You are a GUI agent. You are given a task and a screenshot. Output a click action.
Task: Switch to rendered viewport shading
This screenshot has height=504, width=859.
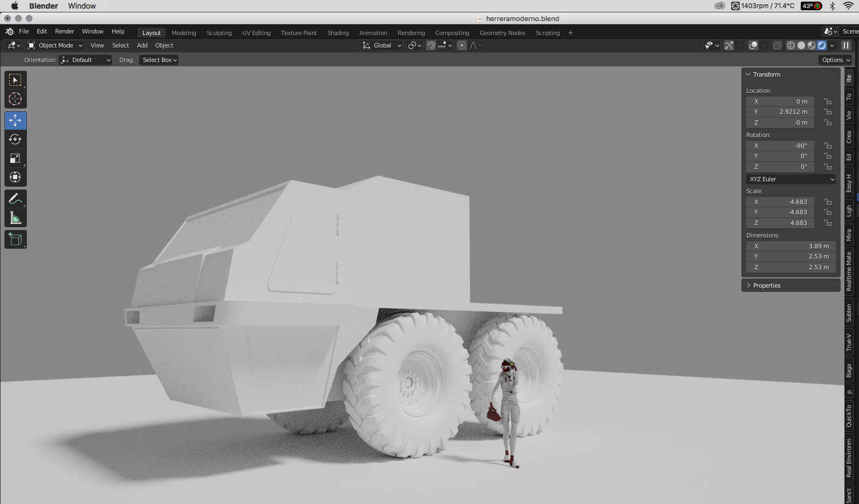[x=822, y=45]
